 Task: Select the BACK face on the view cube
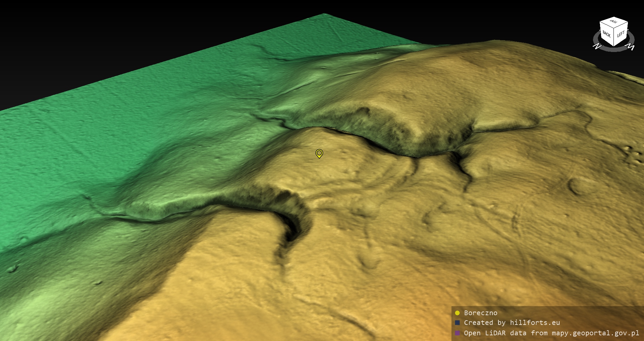[x=606, y=34]
